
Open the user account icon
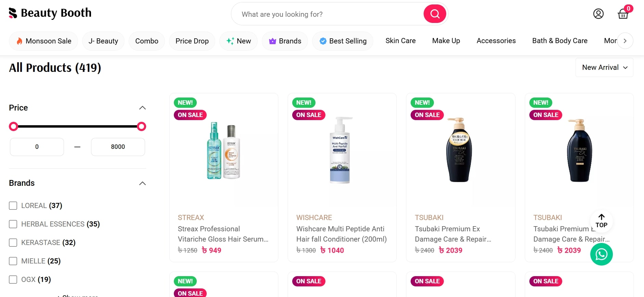(598, 14)
